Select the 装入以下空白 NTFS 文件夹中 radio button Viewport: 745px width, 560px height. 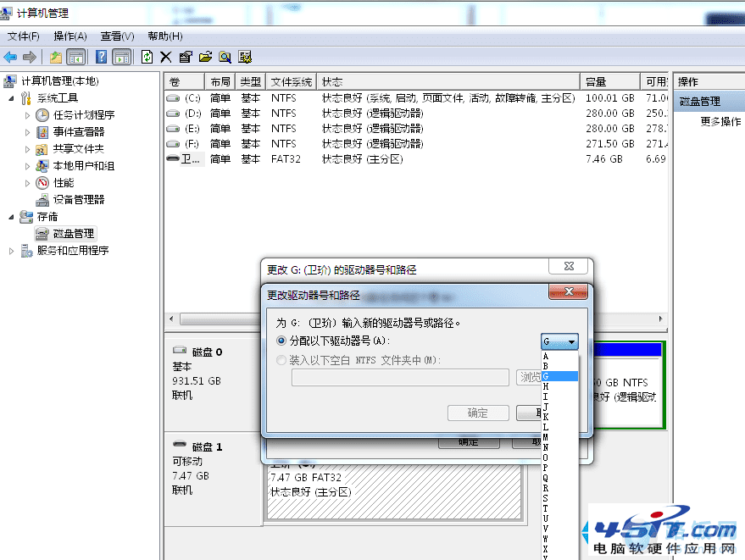pos(281,360)
